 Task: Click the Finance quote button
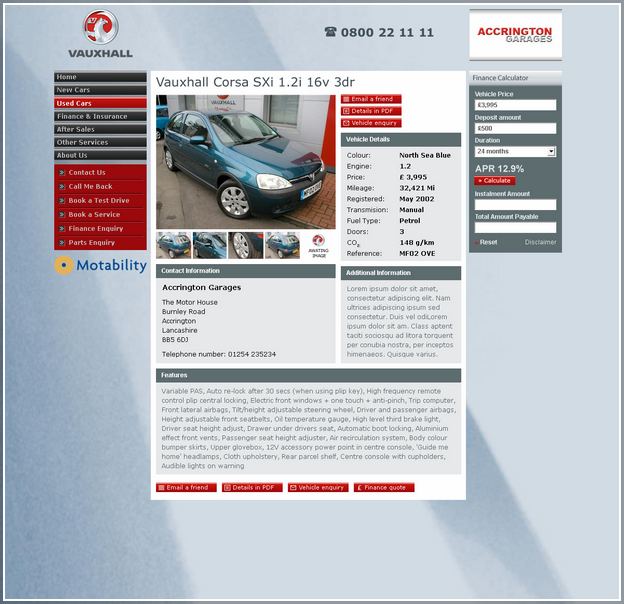[x=384, y=487]
